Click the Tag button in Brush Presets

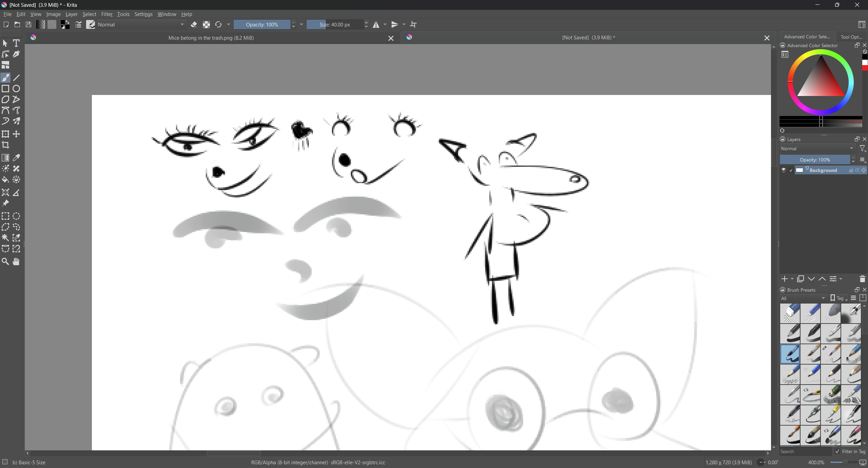click(839, 298)
